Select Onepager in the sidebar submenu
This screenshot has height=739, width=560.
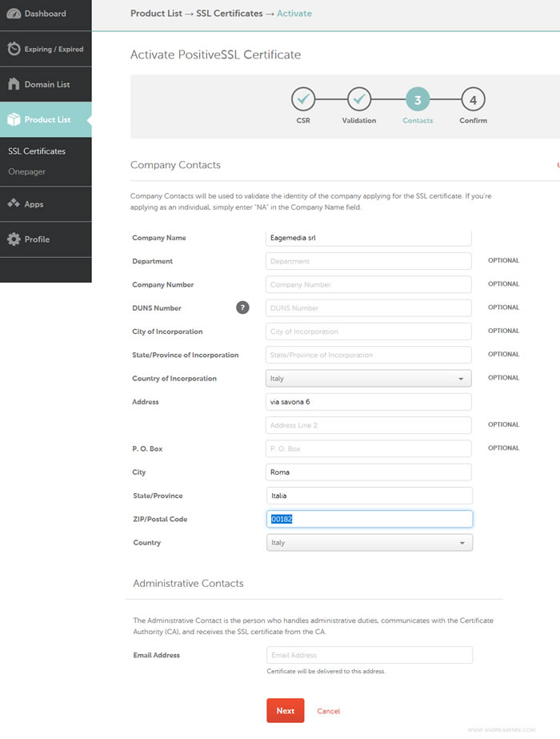point(27,171)
